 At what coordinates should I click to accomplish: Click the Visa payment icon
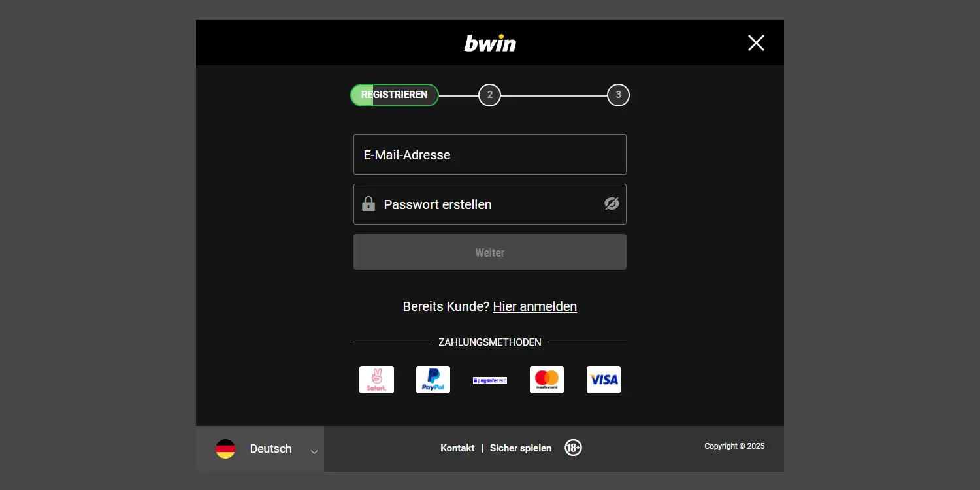[x=604, y=380]
